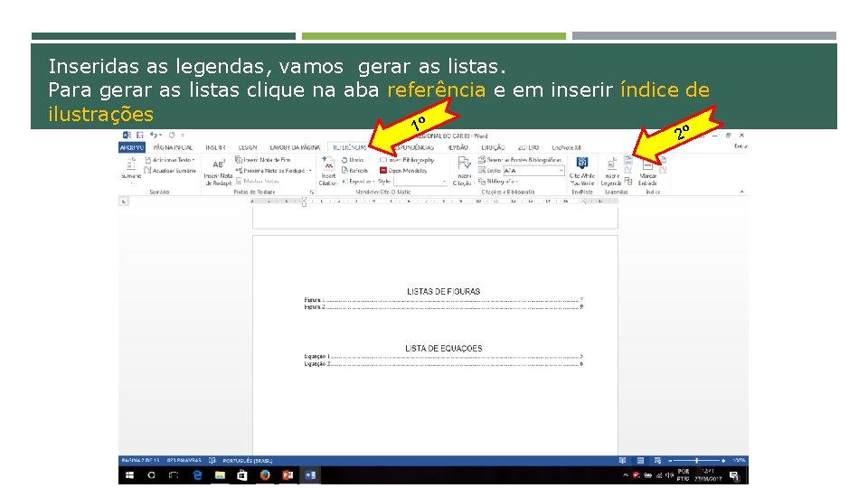
Task: Switch to EndNote X8 tab
Action: [566, 147]
